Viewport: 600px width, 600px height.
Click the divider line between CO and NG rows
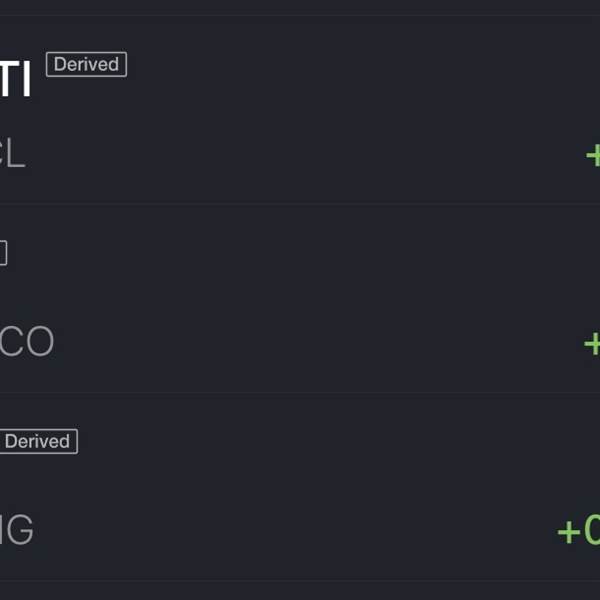[300, 393]
